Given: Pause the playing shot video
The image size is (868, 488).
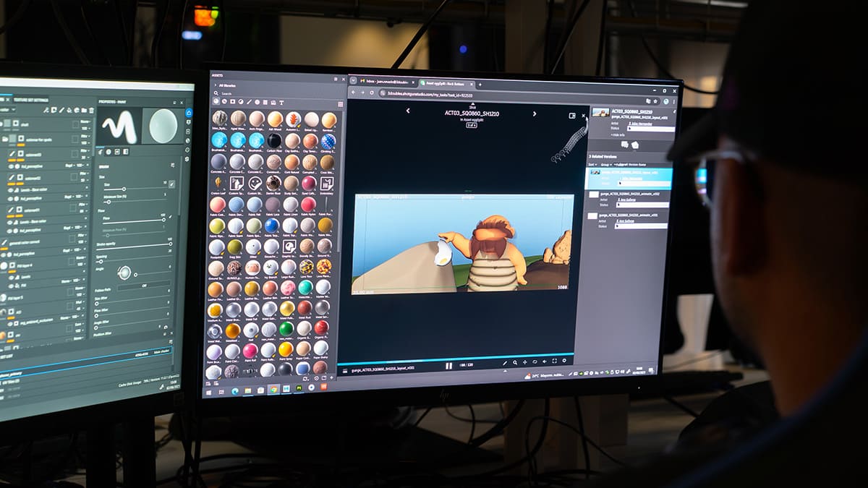Looking at the screenshot, I should pos(448,366).
